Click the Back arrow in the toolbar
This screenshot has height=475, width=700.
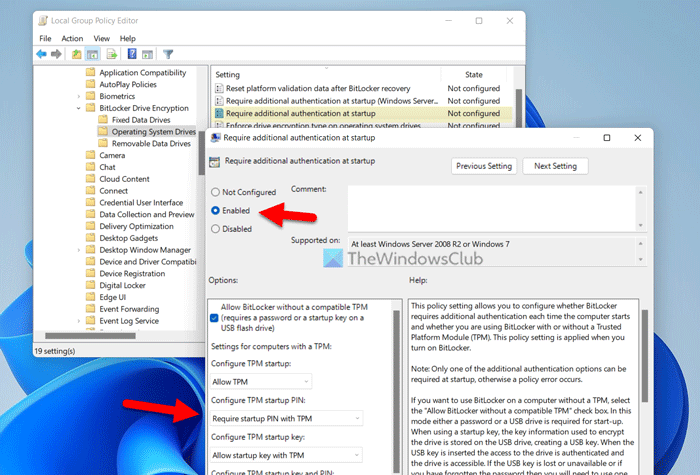[x=41, y=54]
